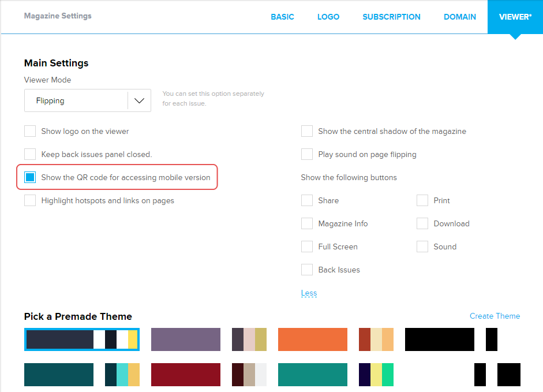Check the Share button option
The width and height of the screenshot is (543, 392).
307,200
